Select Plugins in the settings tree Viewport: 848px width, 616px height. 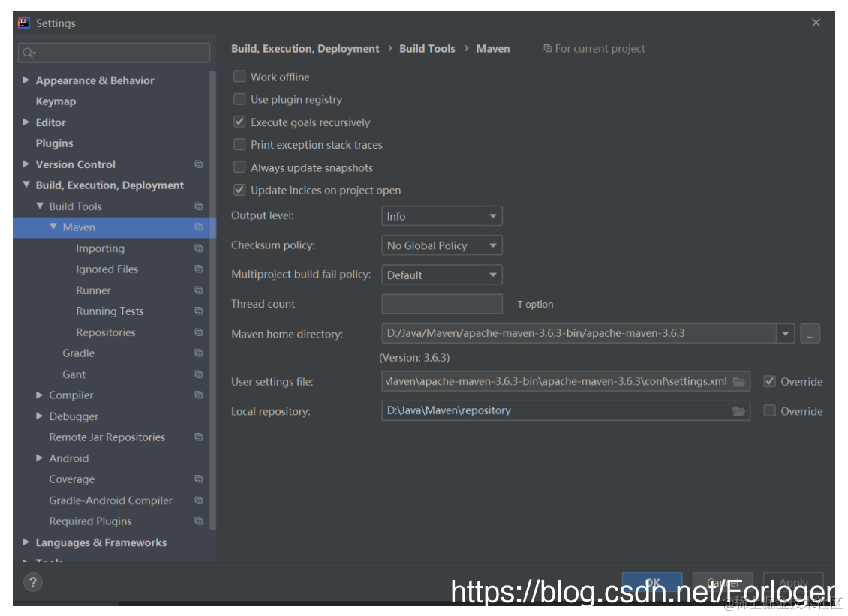54,143
